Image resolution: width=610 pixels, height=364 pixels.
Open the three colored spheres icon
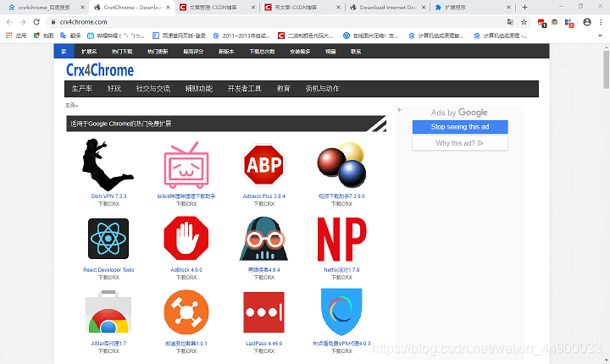(341, 165)
